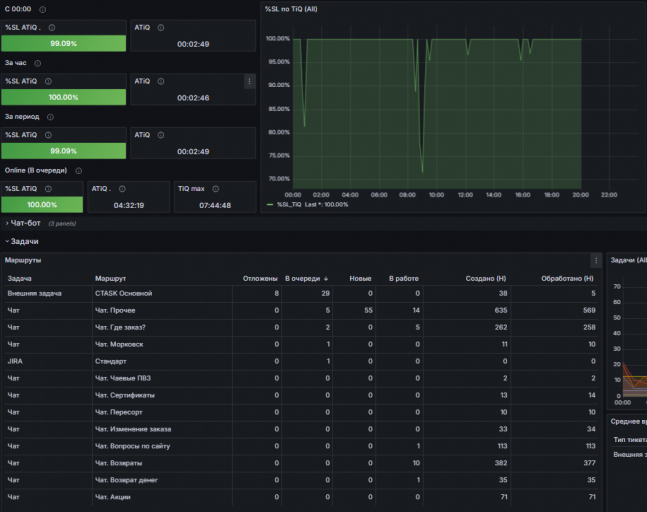Expand the Чат-бот row section
Viewport: 647px width, 512px height.
coord(23,223)
